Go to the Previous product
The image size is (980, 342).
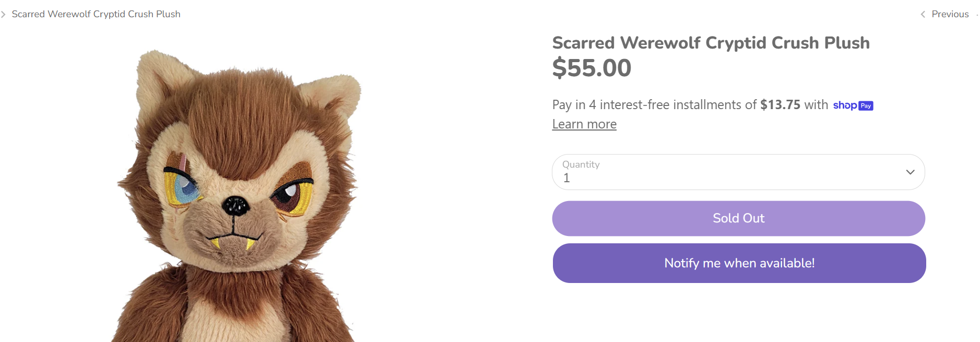950,14
